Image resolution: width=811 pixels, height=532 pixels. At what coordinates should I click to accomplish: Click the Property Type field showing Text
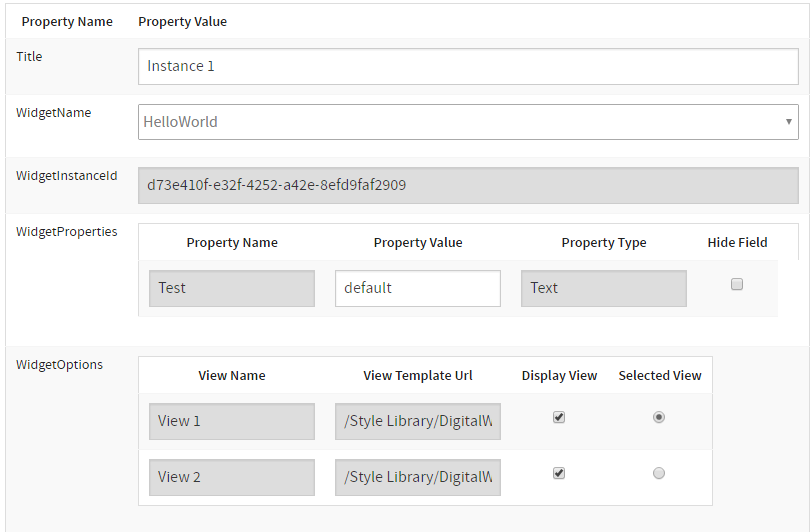tap(603, 288)
